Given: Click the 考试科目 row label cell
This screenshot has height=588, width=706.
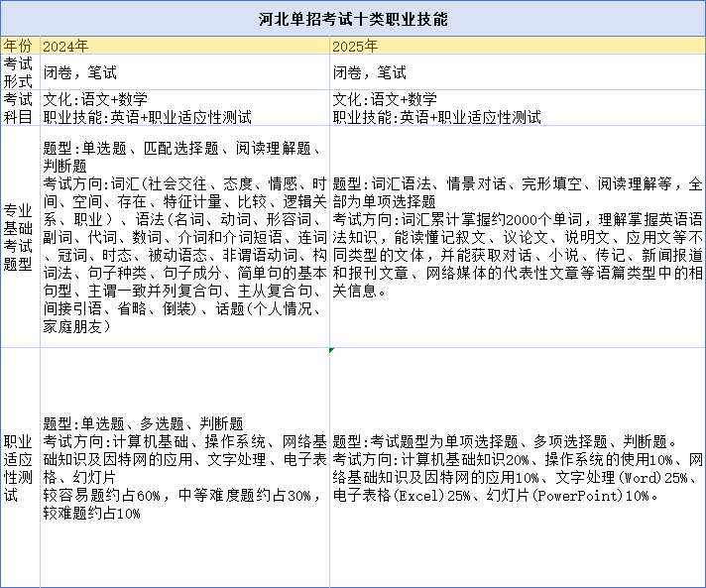Looking at the screenshot, I should [20, 108].
